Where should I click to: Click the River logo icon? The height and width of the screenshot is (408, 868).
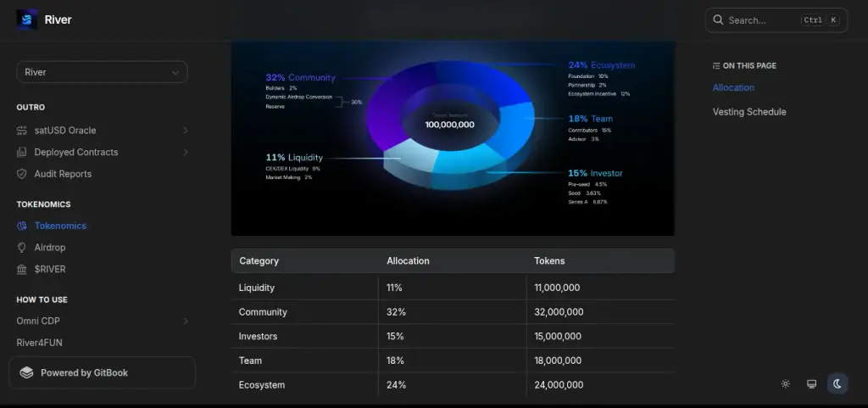pos(26,20)
